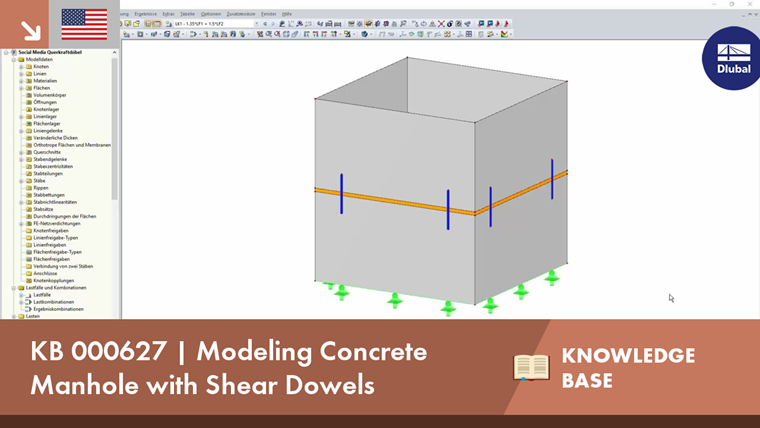Select Linienfreigabe-Typen tree item
This screenshot has height=428, width=760.
(56, 238)
